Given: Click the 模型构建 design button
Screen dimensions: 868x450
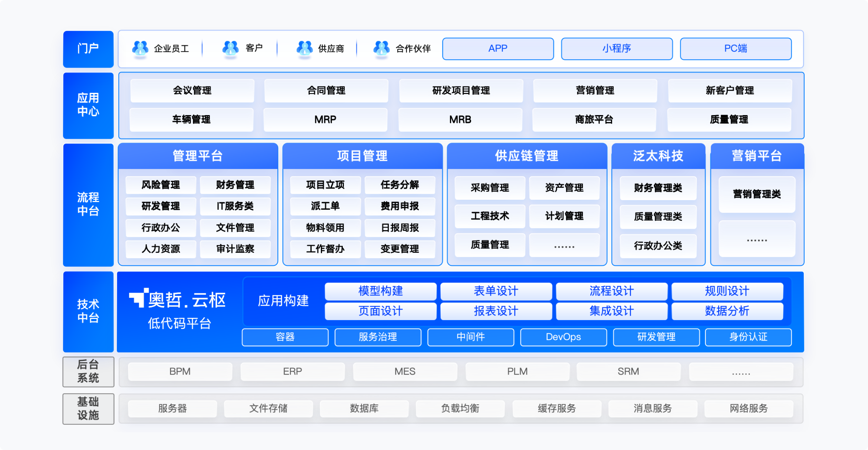Looking at the screenshot, I should (381, 291).
